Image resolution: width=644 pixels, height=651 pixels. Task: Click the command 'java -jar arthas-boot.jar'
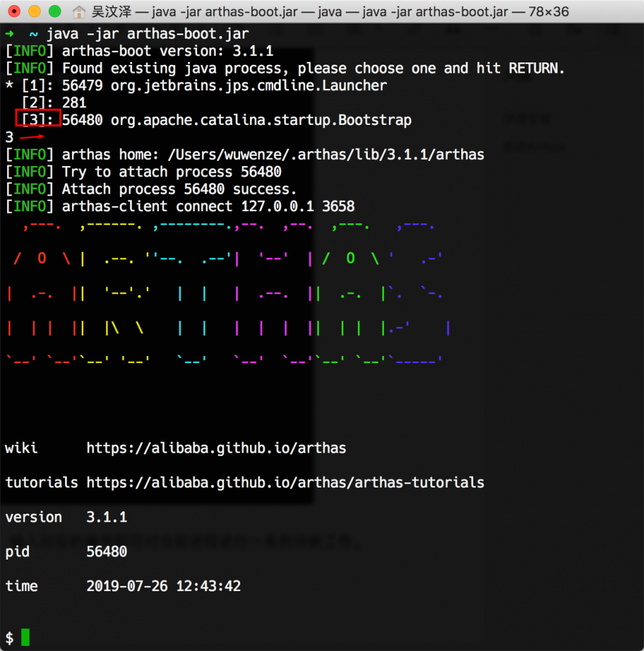coord(147,33)
